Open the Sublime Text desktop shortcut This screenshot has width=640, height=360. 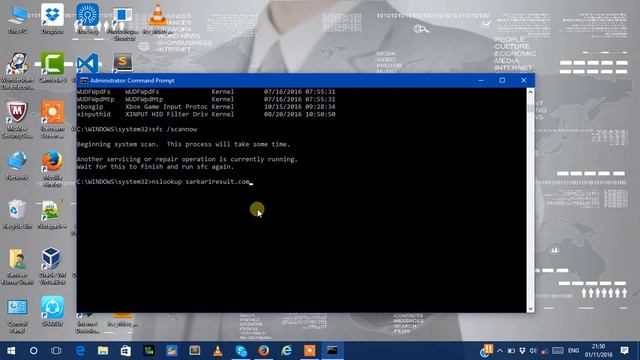click(122, 62)
